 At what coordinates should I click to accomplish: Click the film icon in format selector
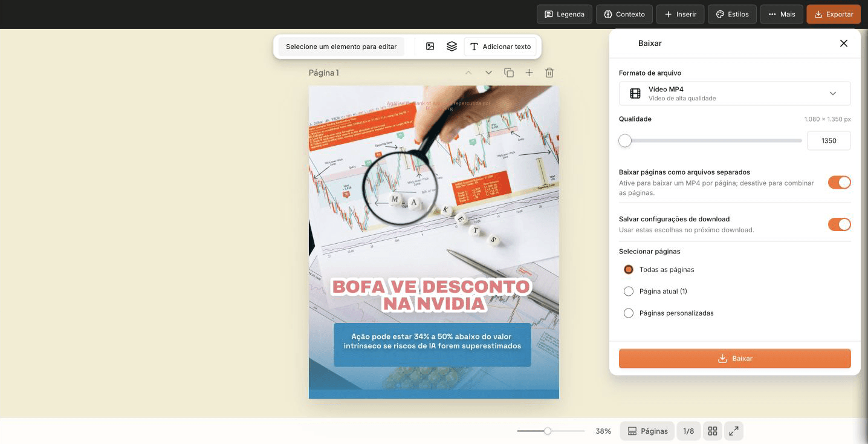(x=635, y=94)
